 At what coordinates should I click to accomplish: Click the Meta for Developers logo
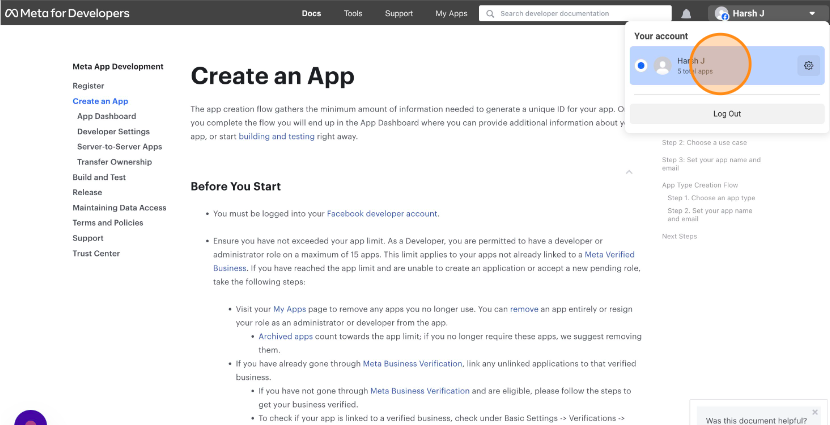click(x=67, y=13)
